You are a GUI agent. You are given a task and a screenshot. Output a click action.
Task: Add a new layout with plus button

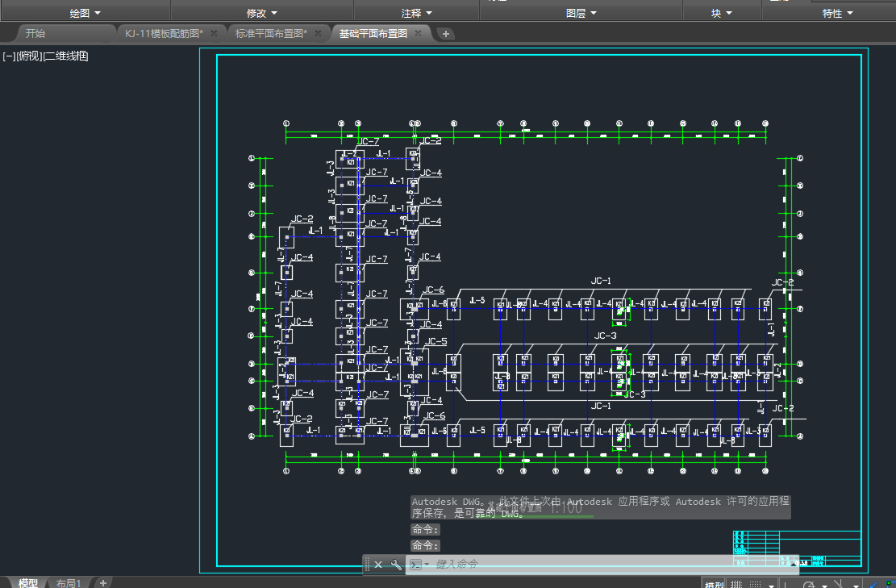tap(103, 583)
